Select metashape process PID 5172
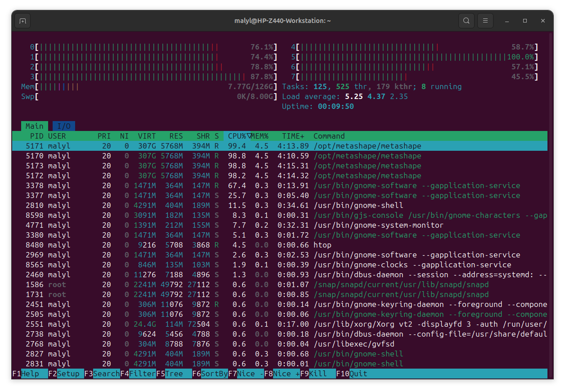This screenshot has width=565, height=392. point(280,176)
